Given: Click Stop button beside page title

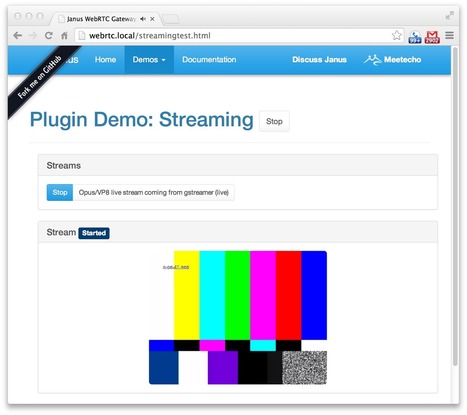Looking at the screenshot, I should [274, 121].
